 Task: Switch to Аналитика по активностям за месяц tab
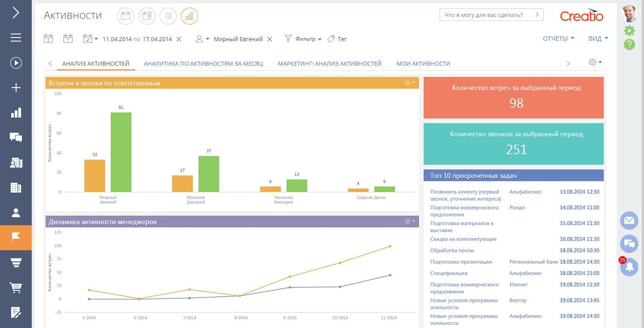point(203,63)
